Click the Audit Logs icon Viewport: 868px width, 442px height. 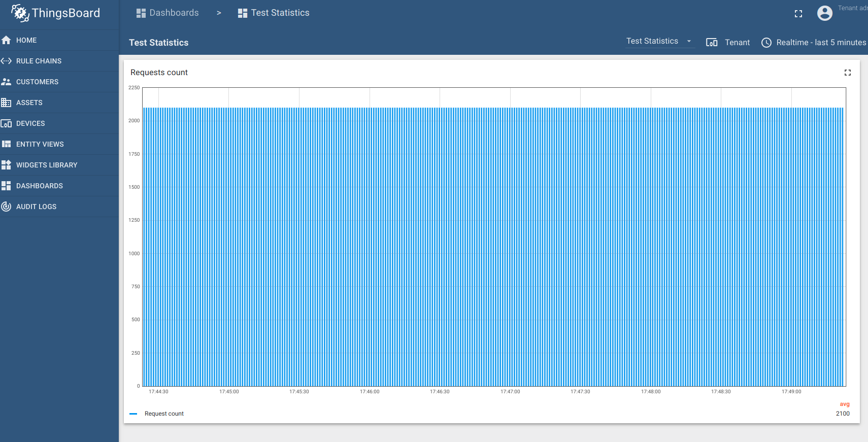[x=6, y=207]
